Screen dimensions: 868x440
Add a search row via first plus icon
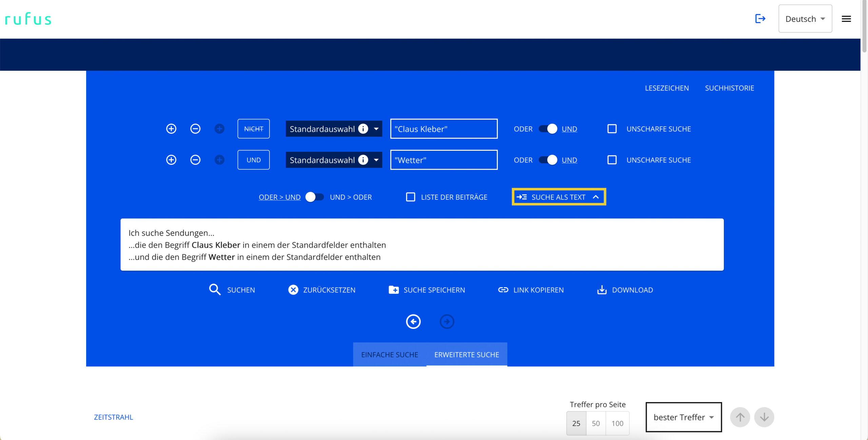point(171,129)
